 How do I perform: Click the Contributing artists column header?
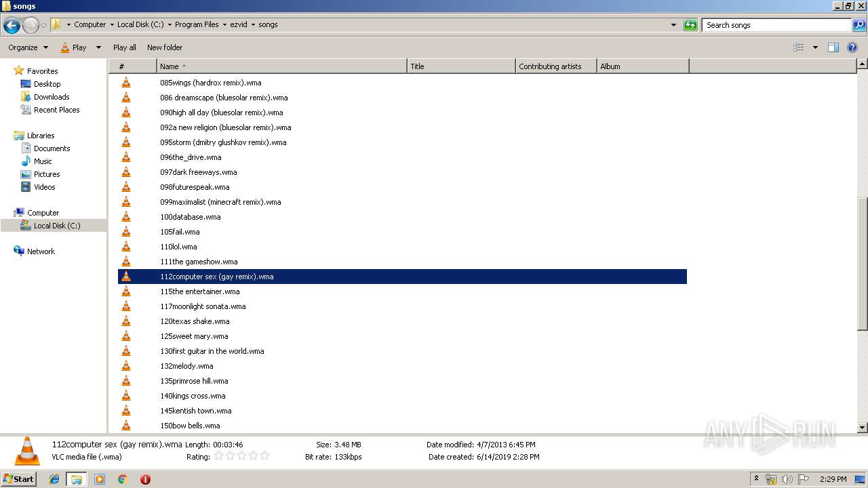pyautogui.click(x=556, y=66)
